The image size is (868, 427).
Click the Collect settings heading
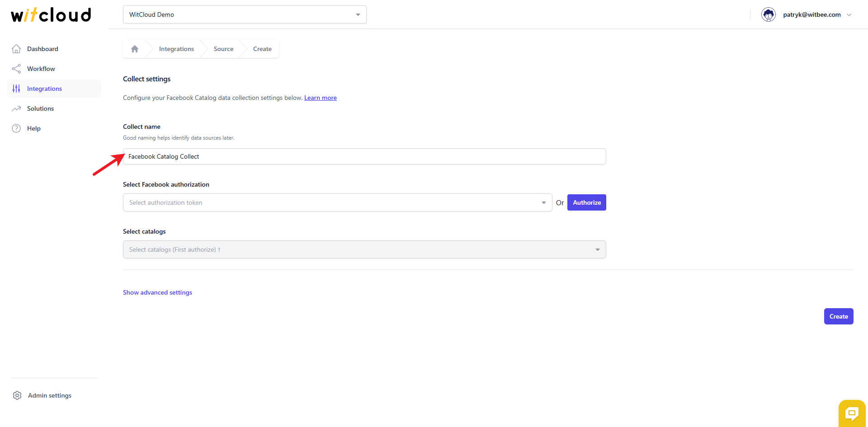point(147,79)
